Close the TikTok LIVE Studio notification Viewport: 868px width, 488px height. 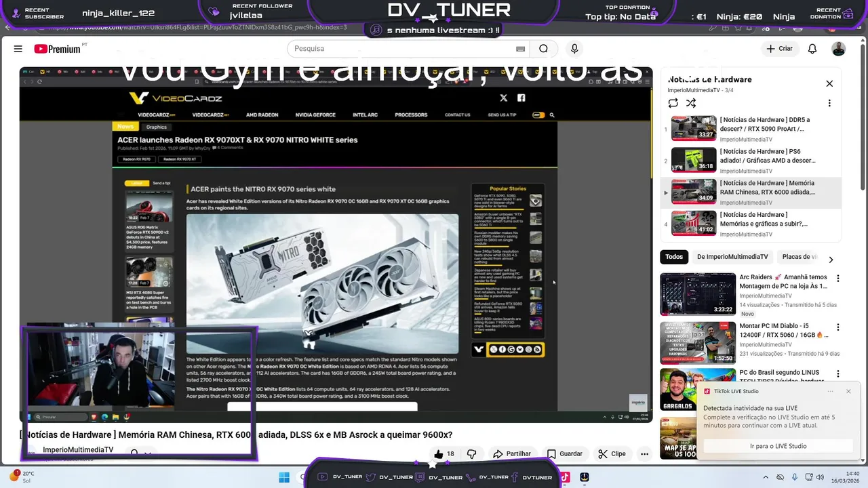[x=848, y=391]
